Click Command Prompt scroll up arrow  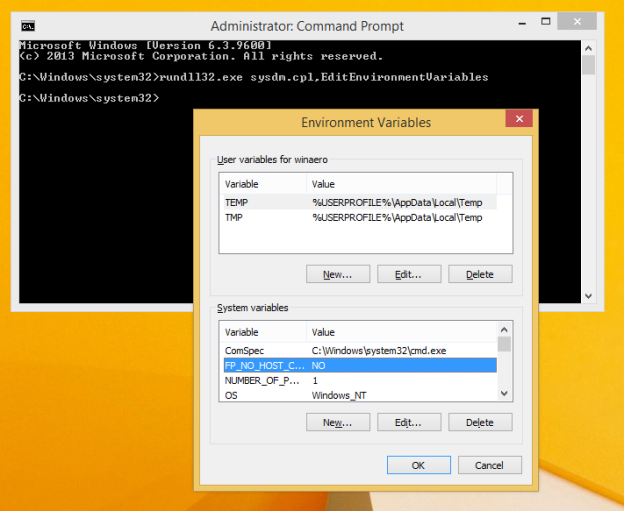click(x=589, y=48)
